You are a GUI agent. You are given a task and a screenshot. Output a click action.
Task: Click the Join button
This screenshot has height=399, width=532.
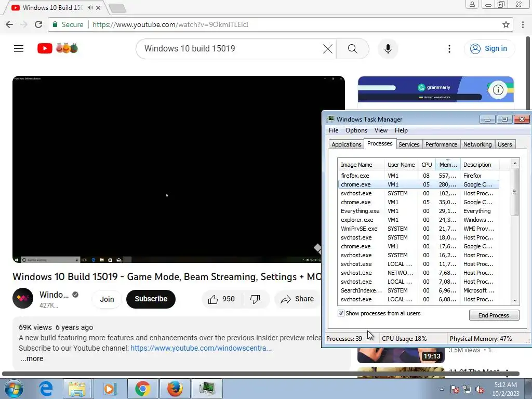pos(107,299)
